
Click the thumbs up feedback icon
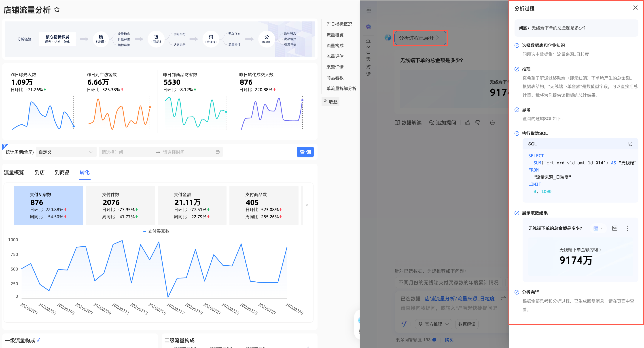[468, 123]
